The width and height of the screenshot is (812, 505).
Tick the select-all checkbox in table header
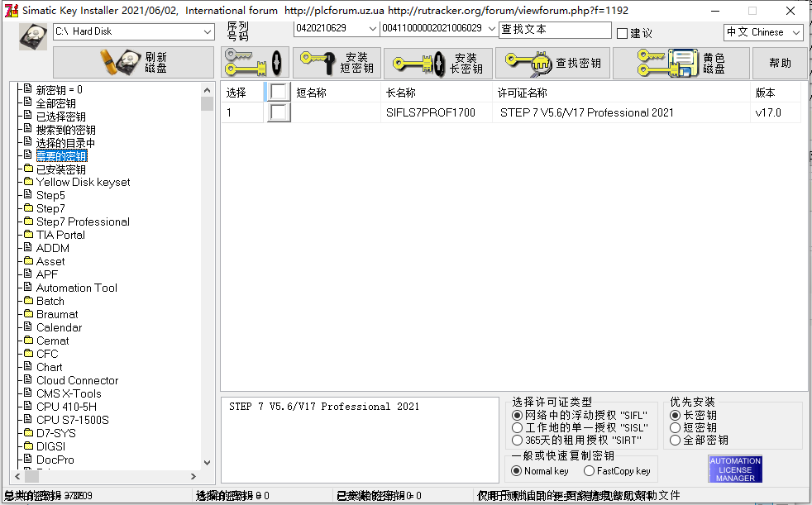[x=279, y=92]
